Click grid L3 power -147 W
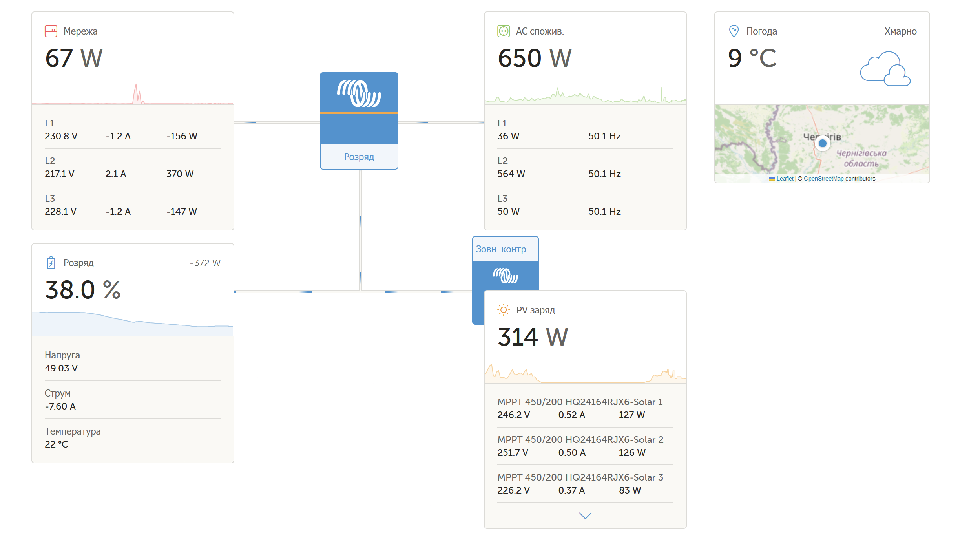This screenshot has height=554, width=980. [x=182, y=212]
